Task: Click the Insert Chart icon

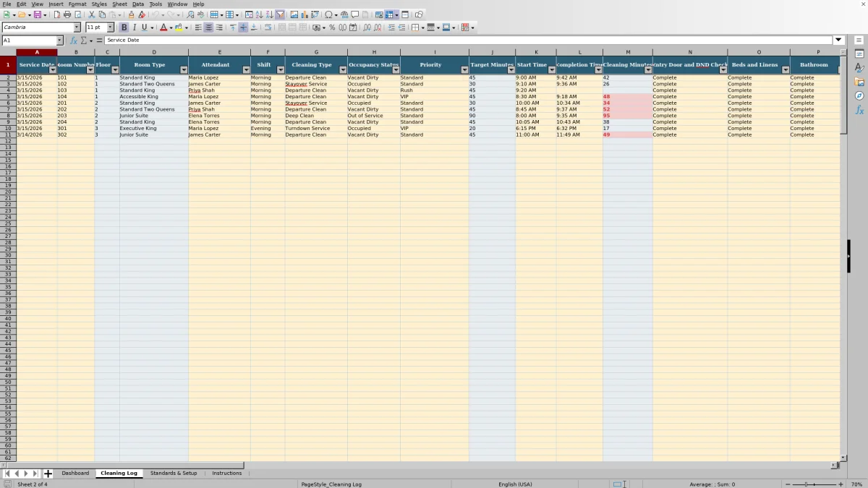Action: [x=305, y=14]
